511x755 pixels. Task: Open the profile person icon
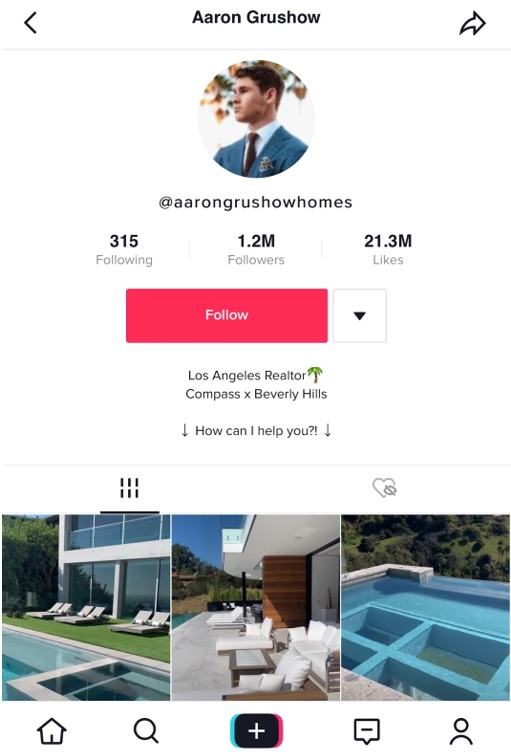click(461, 731)
